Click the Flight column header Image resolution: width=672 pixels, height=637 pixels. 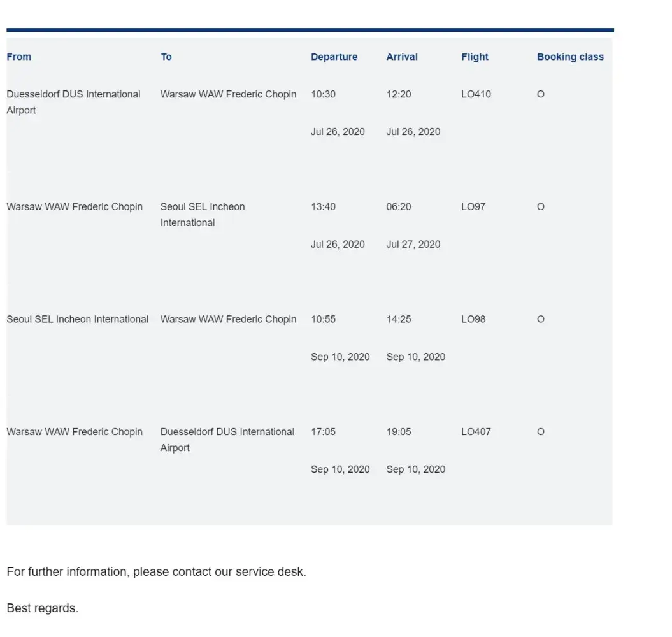pyautogui.click(x=475, y=57)
